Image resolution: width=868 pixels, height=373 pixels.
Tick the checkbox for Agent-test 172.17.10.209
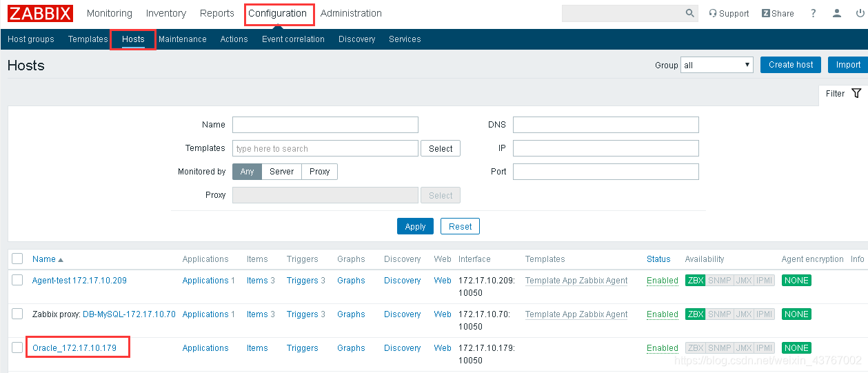(x=17, y=279)
